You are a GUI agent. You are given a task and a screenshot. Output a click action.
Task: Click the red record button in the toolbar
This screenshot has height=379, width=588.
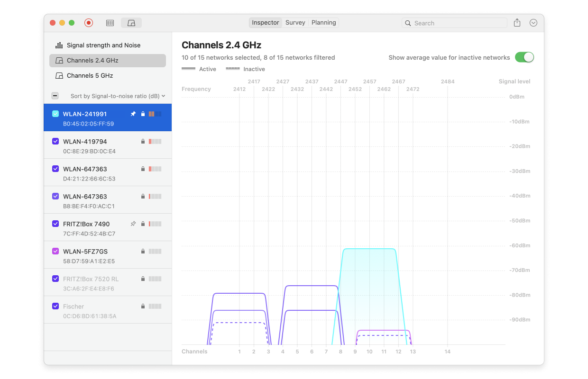tap(88, 22)
